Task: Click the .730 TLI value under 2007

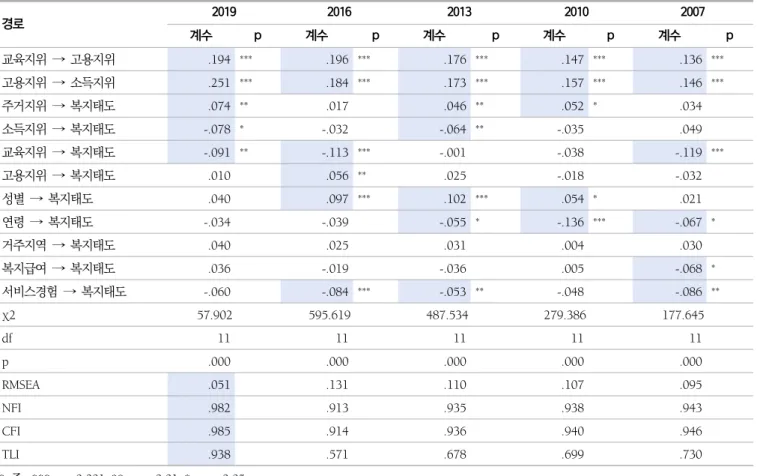Action: tap(691, 454)
